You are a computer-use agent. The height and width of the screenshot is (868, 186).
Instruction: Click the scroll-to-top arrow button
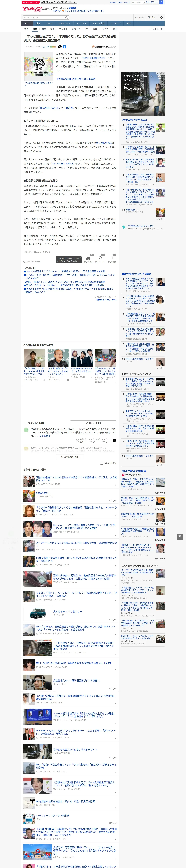[180, 536]
